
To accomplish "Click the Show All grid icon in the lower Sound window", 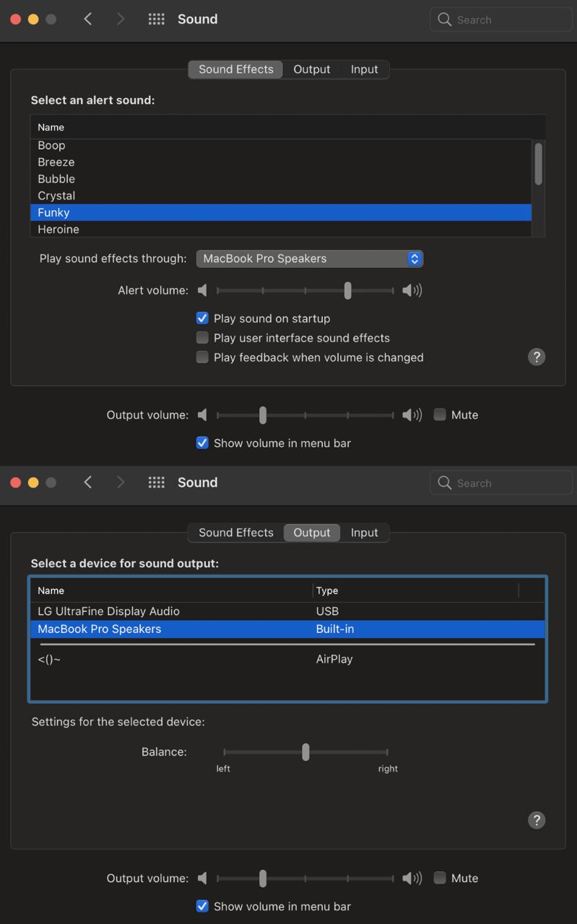I will 156,483.
